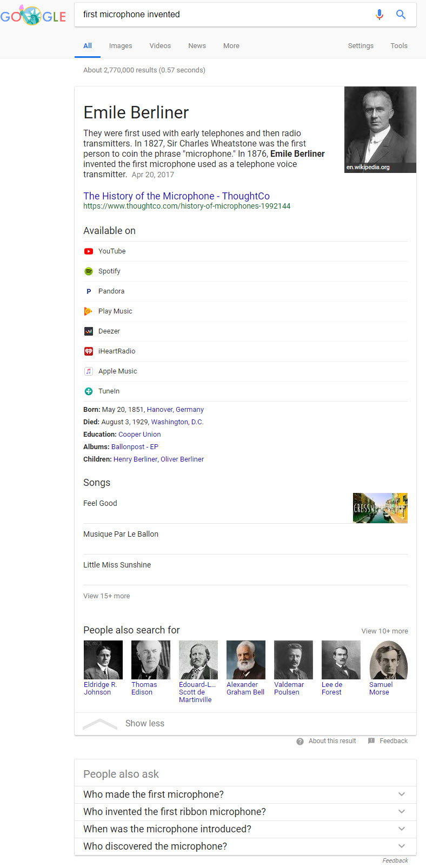Click the Pandora icon
Image resolution: width=426 pixels, height=868 pixels.
coord(89,291)
